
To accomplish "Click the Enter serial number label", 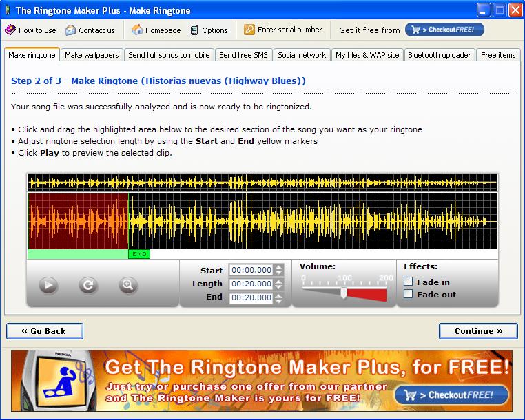I will (289, 30).
